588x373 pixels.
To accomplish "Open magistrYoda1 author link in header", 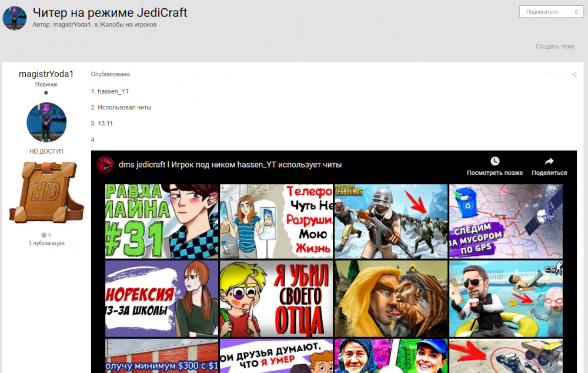I will [72, 25].
